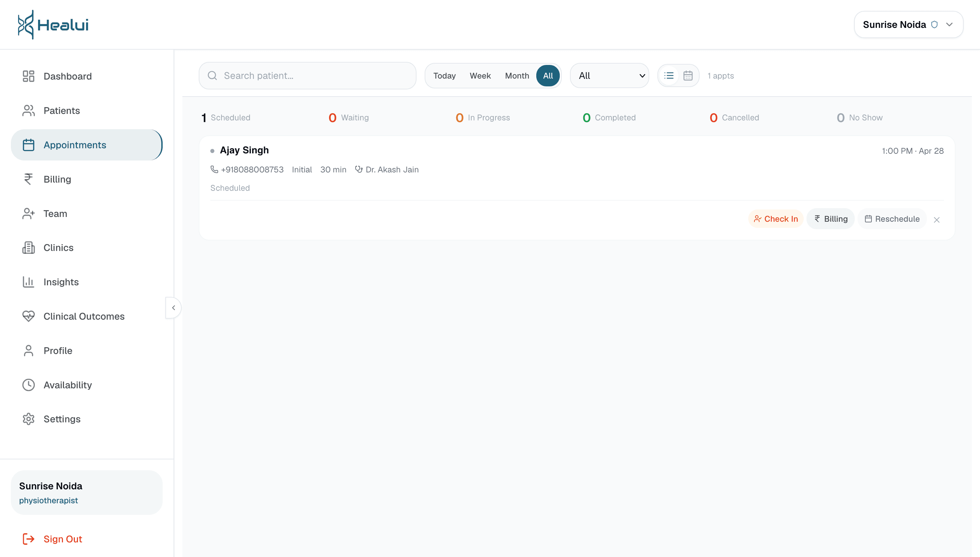Cancel appointment with the X icon

936,220
